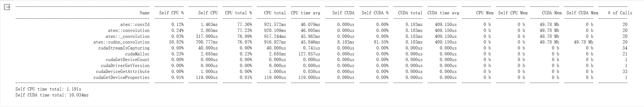This screenshot has width=644, height=107.
Task: Click the cudaDriverGetVersion row name
Action: 125,66
